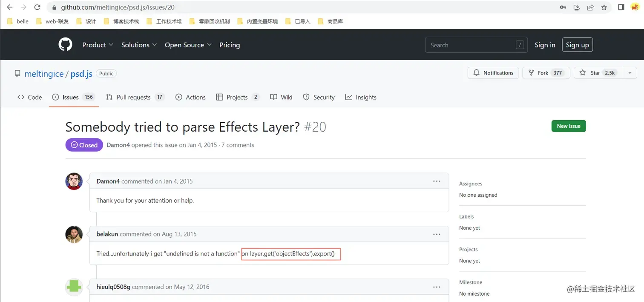Image resolution: width=644 pixels, height=302 pixels.
Task: Expand the Product menu
Action: pyautogui.click(x=98, y=45)
